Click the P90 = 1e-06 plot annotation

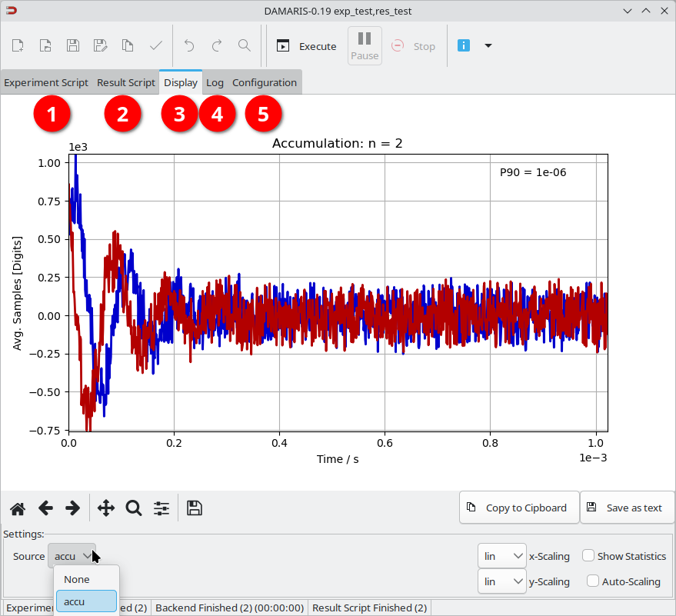click(x=533, y=172)
